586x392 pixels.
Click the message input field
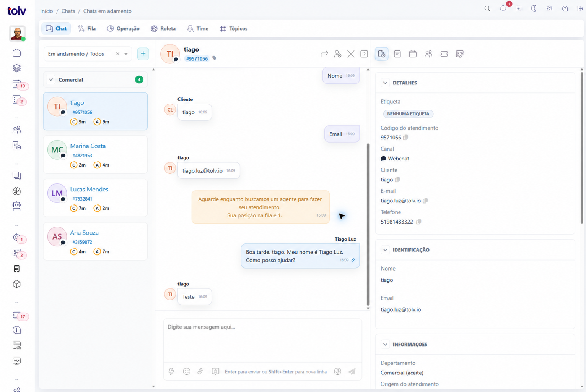pyautogui.click(x=262, y=340)
